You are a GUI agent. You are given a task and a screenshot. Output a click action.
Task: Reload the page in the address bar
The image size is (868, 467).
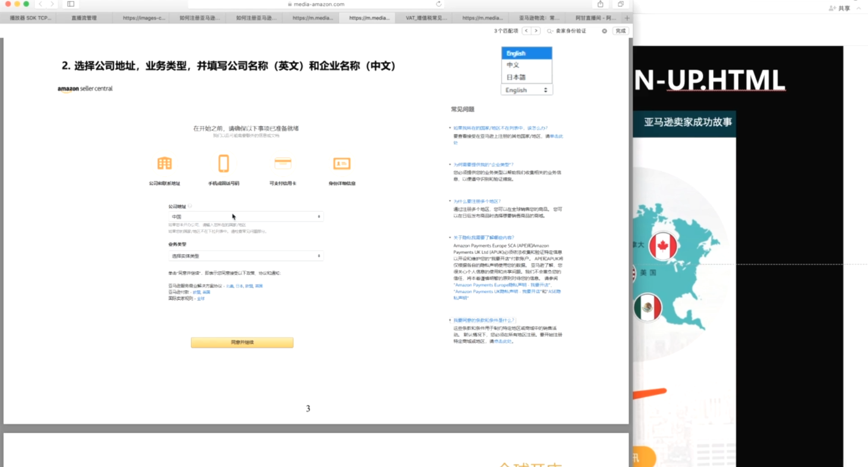click(438, 4)
